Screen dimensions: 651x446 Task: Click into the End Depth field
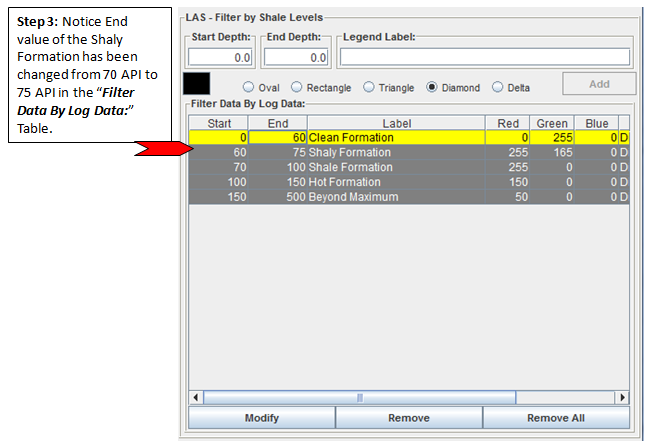pos(296,57)
